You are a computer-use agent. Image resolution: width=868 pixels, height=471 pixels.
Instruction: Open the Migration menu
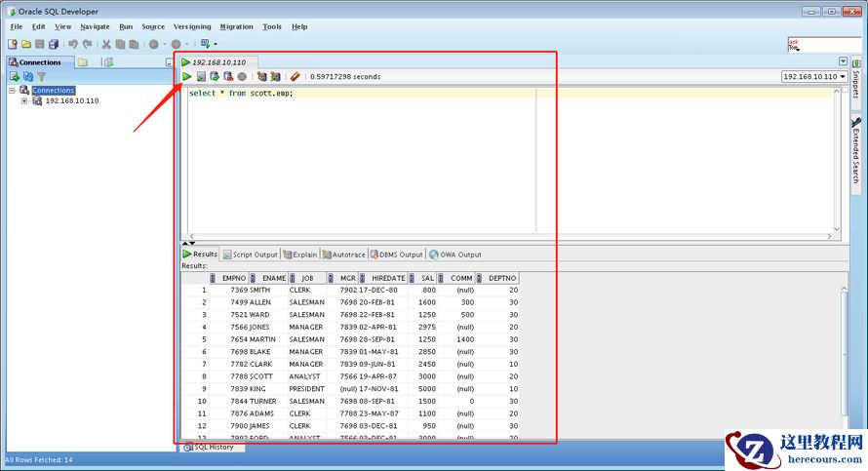(236, 26)
